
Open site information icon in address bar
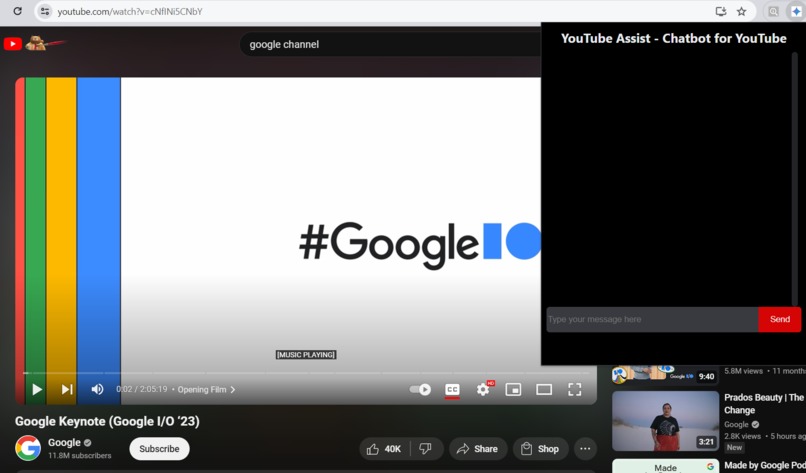click(x=45, y=11)
